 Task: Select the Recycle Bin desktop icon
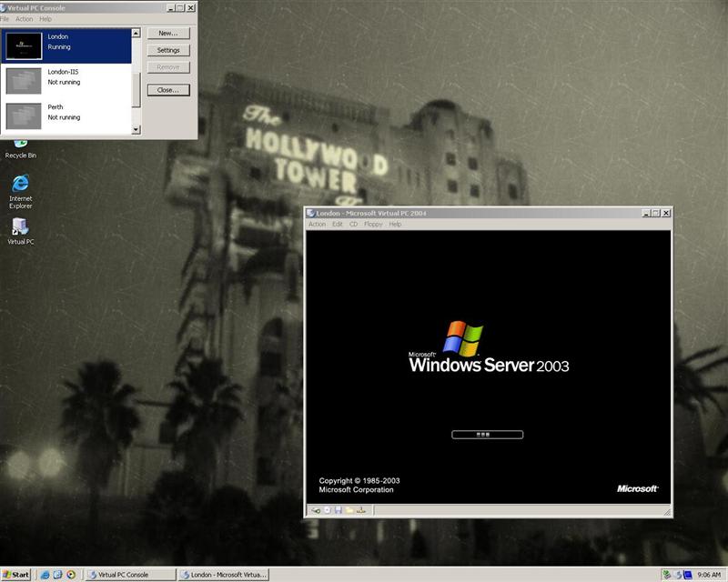[x=20, y=145]
